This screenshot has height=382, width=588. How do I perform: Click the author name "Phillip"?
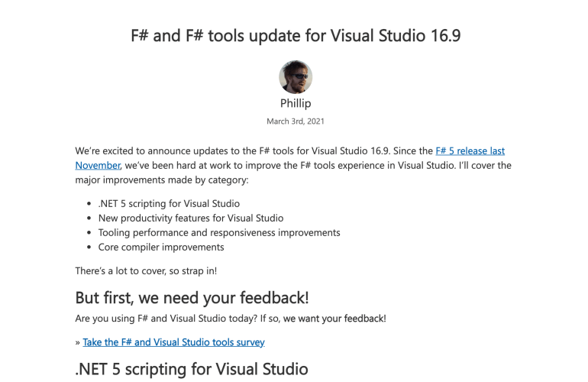click(295, 104)
